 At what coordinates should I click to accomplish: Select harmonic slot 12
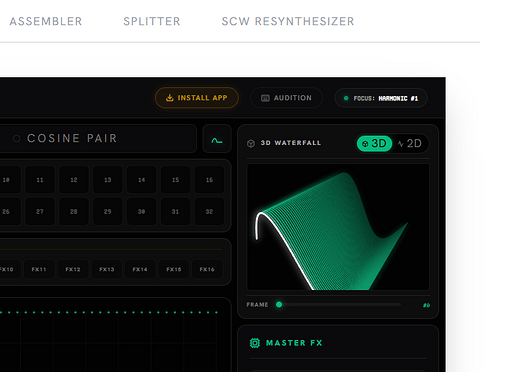click(x=74, y=180)
